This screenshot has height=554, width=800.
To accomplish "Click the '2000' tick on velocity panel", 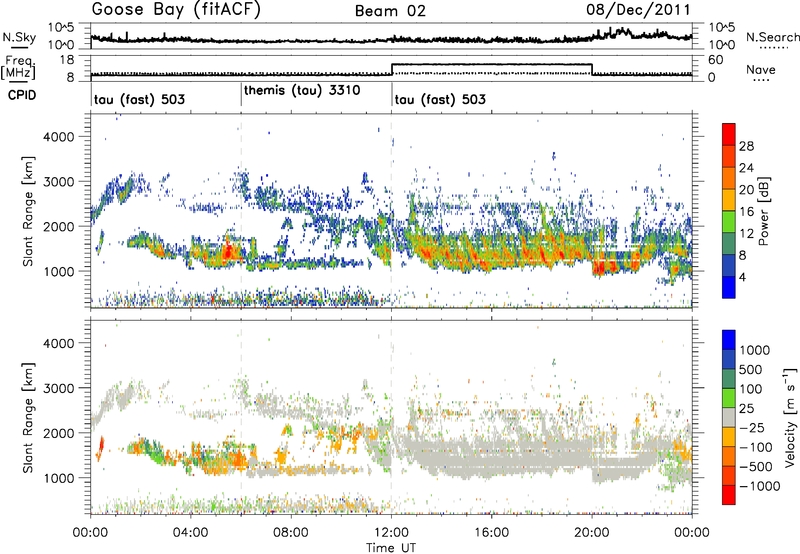I will click(60, 433).
